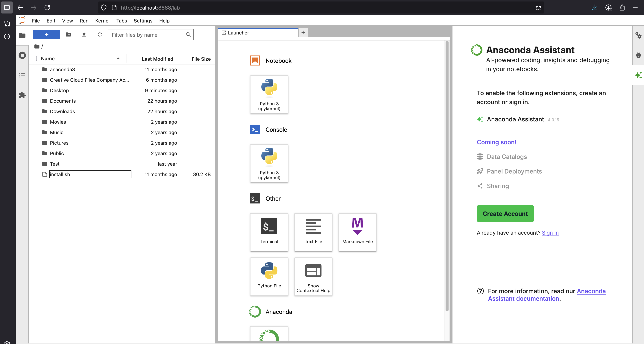
Task: Open the property inspector gears icon
Action: pos(638,36)
